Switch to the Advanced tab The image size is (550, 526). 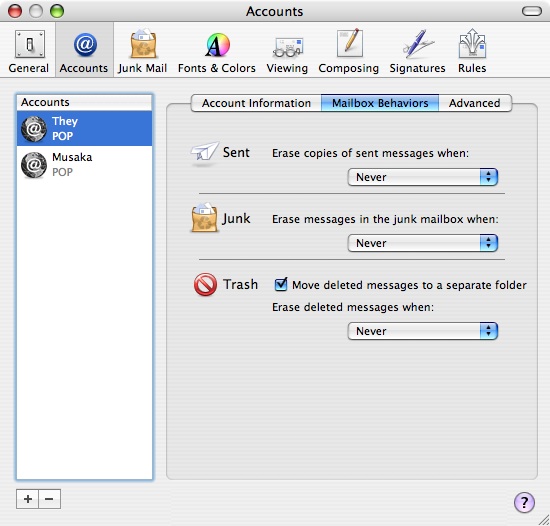[x=475, y=103]
